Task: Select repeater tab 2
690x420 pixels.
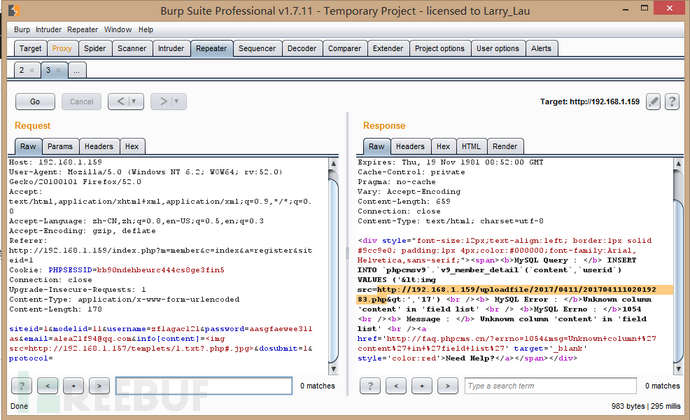Action: pyautogui.click(x=21, y=70)
